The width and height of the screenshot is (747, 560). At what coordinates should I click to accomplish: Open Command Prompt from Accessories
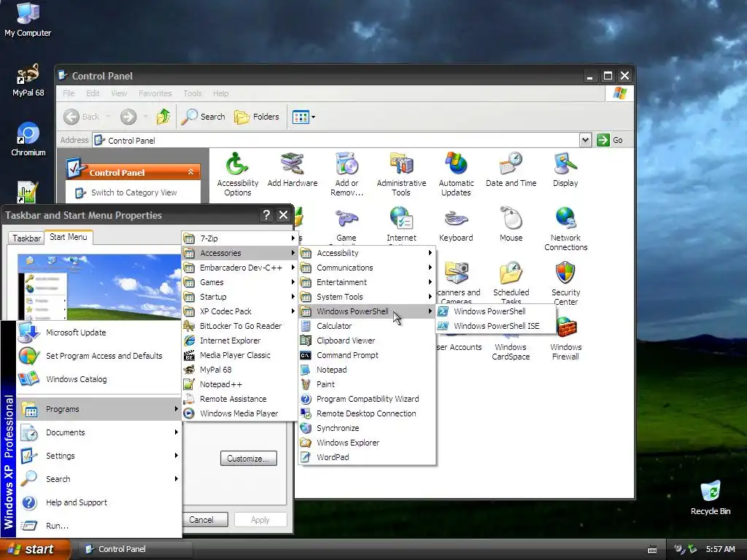pos(366,355)
